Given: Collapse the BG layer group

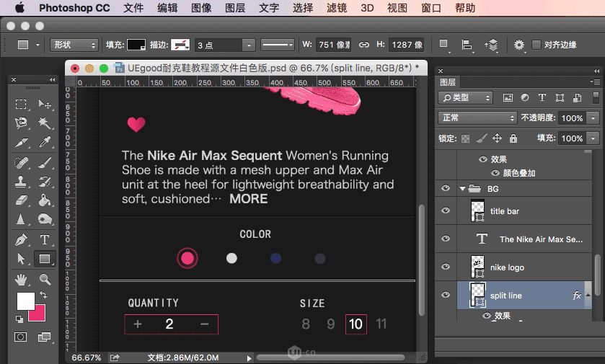Looking at the screenshot, I should point(462,189).
